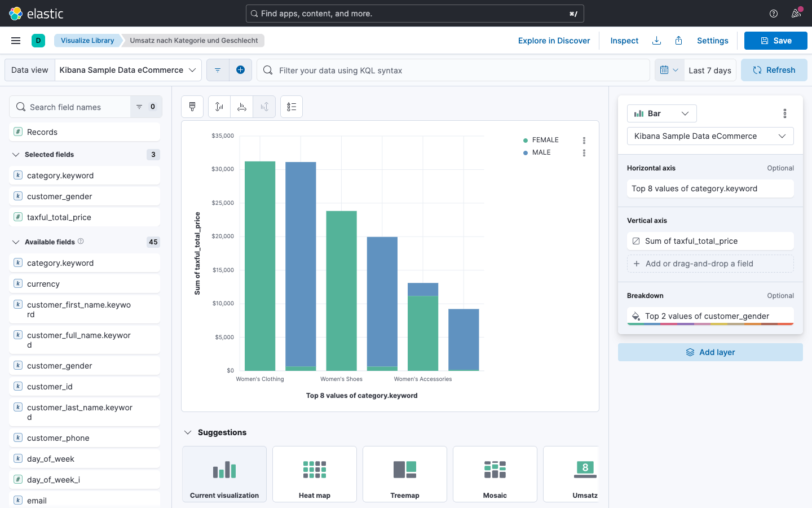Open color palette for customer_gender breakdown
The image size is (812, 508).
click(636, 316)
